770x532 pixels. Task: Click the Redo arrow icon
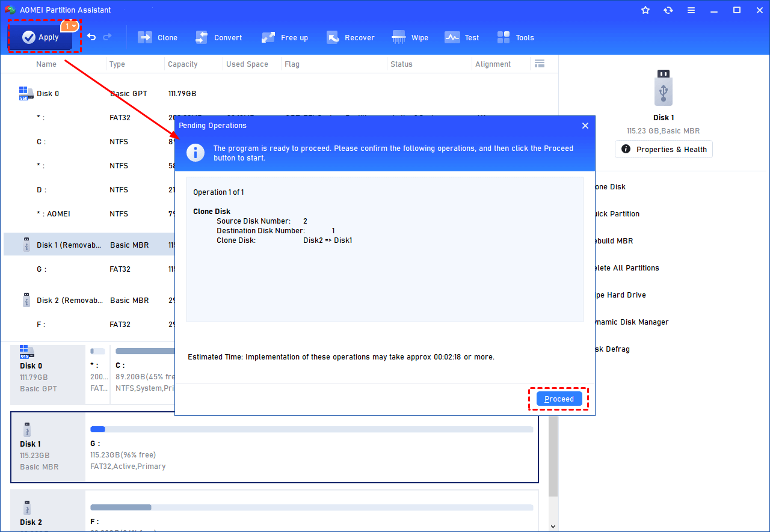pyautogui.click(x=106, y=37)
